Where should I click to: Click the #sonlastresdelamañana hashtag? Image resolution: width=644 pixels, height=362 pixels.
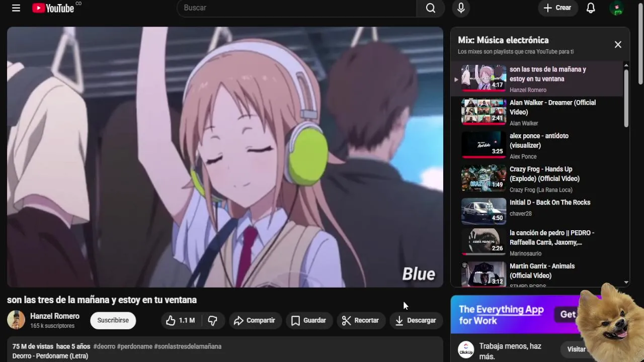tap(188, 346)
